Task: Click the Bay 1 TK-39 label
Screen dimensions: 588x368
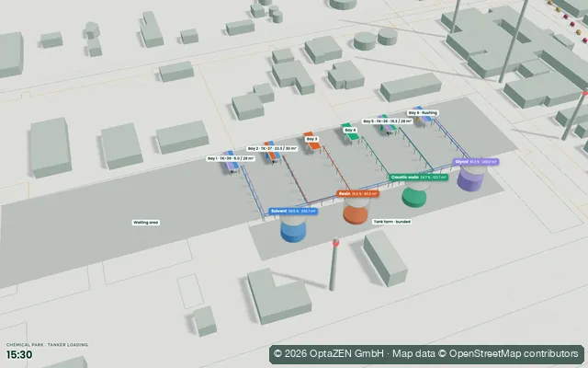Action: [x=231, y=158]
